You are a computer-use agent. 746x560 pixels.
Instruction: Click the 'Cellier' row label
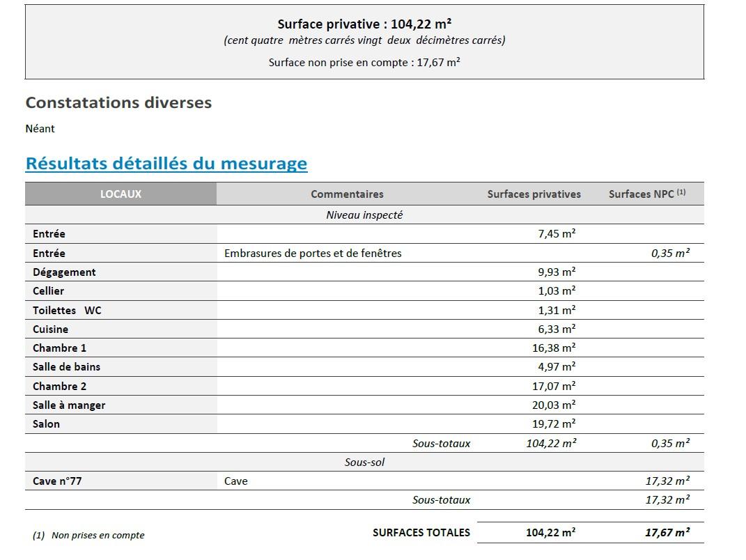(x=48, y=291)
